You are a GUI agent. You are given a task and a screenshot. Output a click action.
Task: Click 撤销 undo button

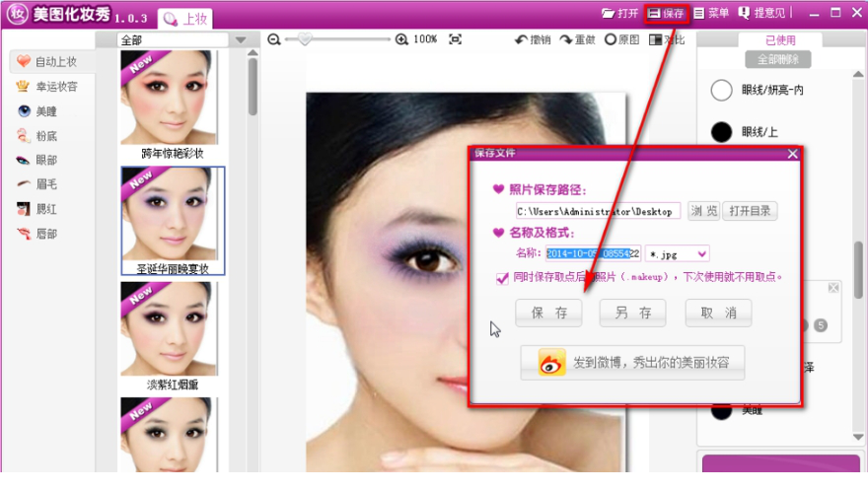pyautogui.click(x=533, y=39)
